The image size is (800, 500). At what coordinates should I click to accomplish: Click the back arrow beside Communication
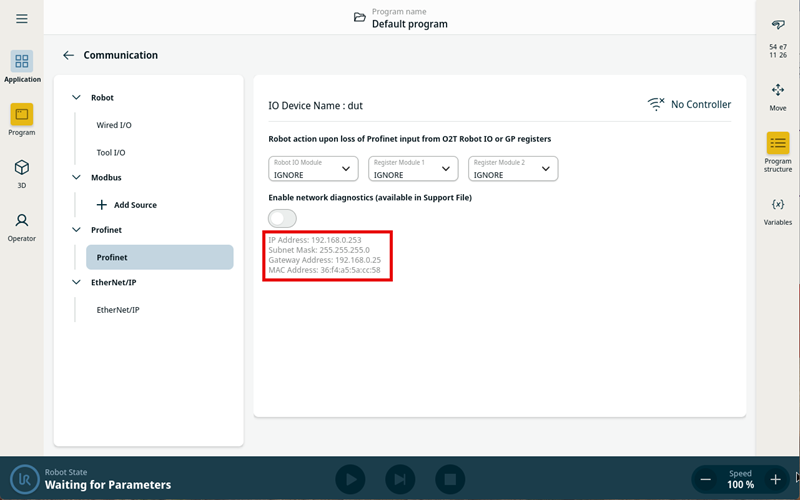pyautogui.click(x=68, y=56)
